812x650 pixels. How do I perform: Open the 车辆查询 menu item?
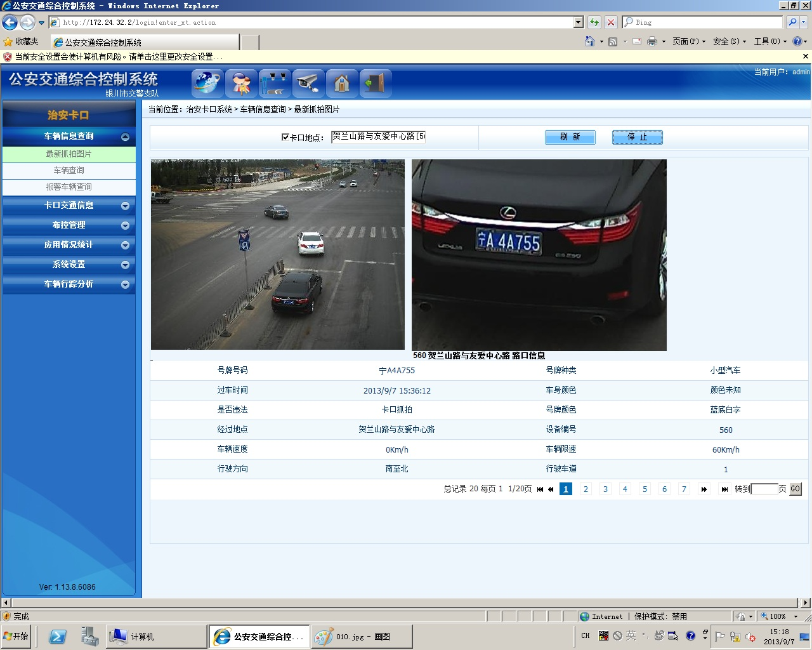point(69,170)
